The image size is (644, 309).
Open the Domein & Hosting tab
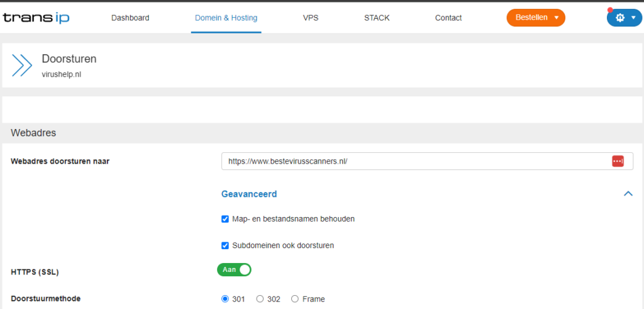coord(226,18)
